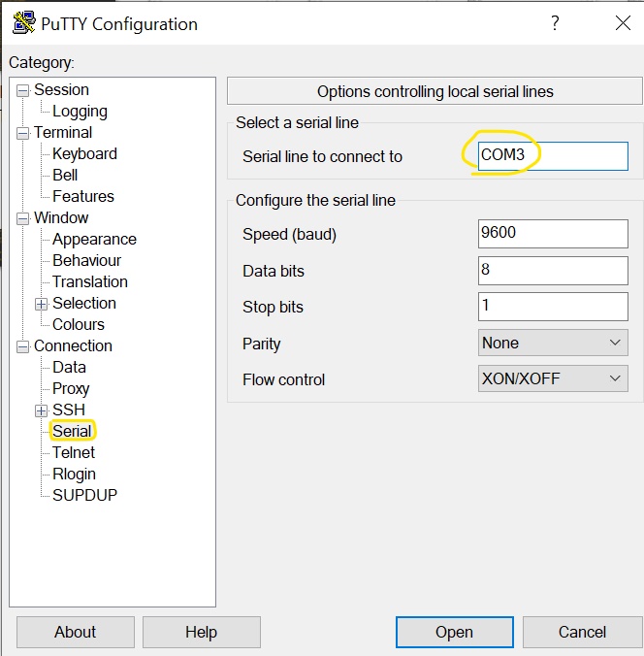The image size is (644, 656).
Task: Select the Serial category in tree
Action: tap(72, 431)
